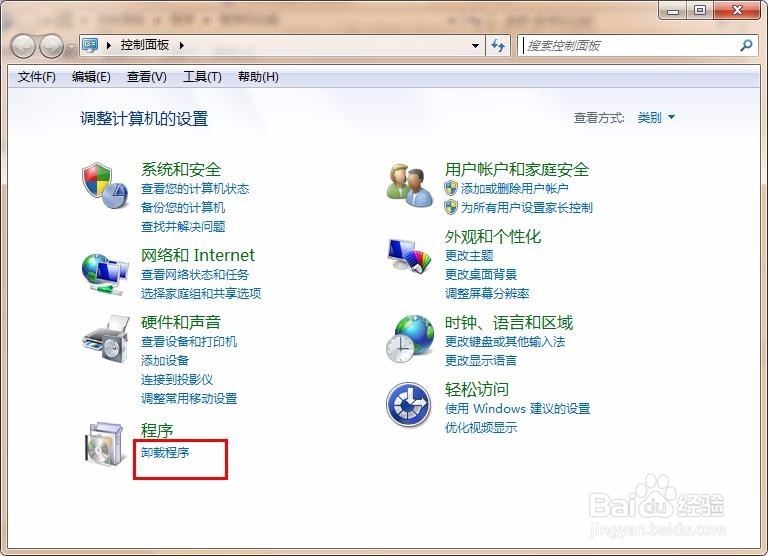The width and height of the screenshot is (768, 556).
Task: Open the 帮助(H) menu
Action: pyautogui.click(x=258, y=77)
